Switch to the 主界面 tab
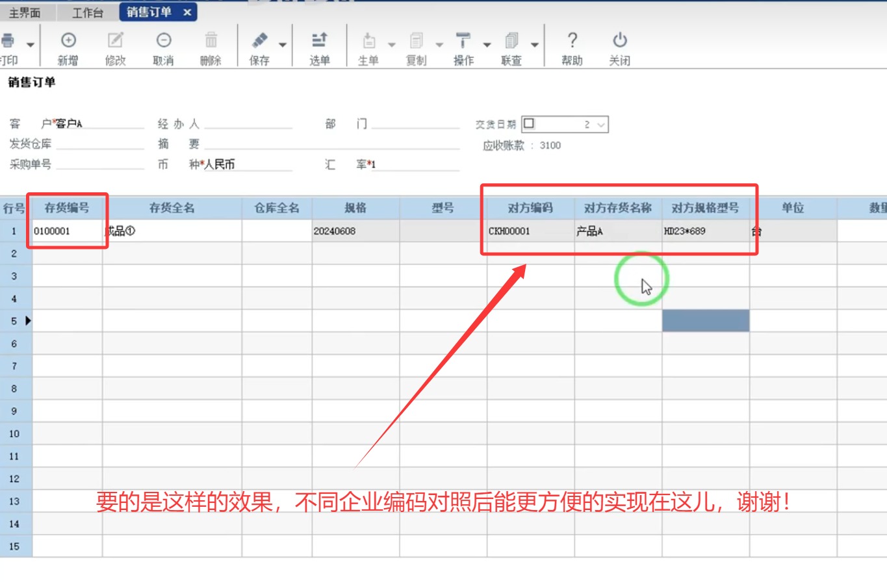The image size is (887, 588). [25, 12]
